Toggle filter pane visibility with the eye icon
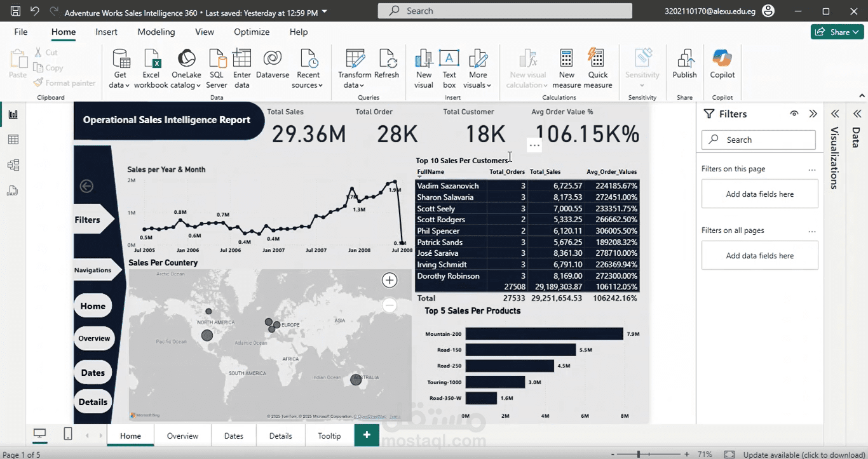Screen dimensions: 868x459 tap(794, 114)
